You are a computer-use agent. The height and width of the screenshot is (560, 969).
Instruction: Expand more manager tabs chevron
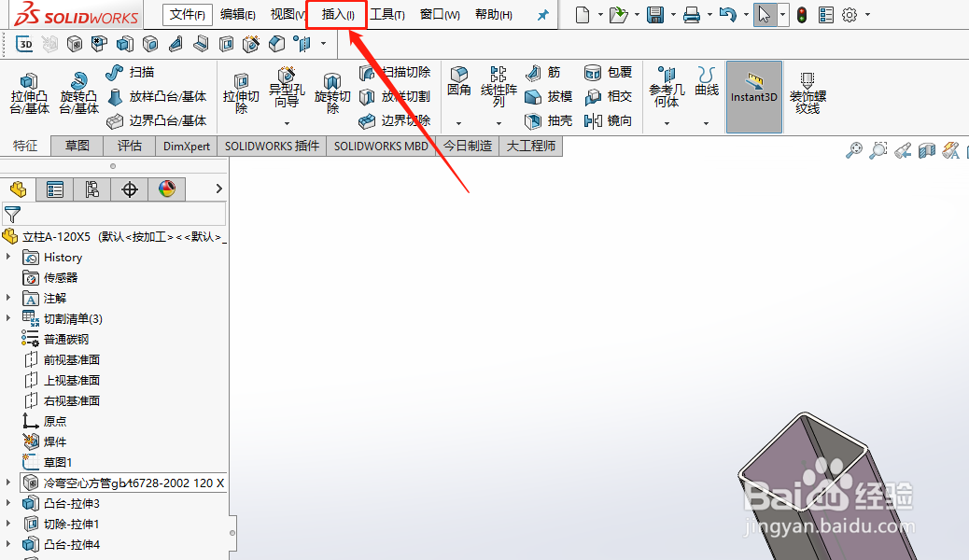(x=218, y=189)
